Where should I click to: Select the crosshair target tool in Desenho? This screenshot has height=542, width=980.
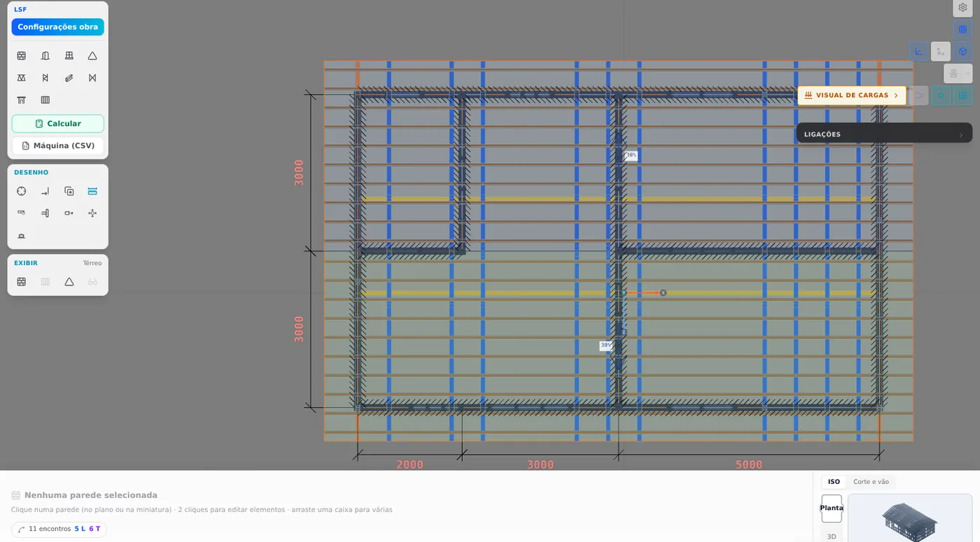coord(22,191)
